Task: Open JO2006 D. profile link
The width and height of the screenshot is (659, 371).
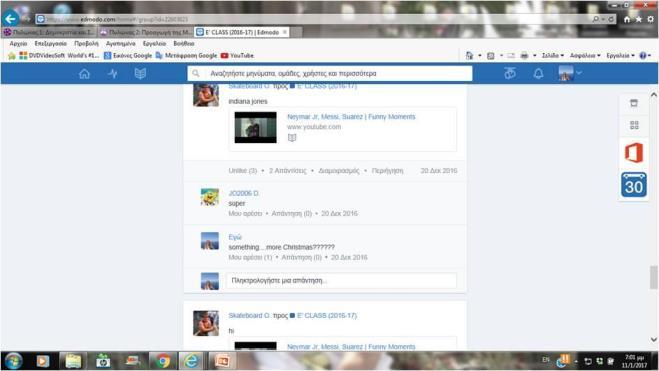Action: point(243,193)
